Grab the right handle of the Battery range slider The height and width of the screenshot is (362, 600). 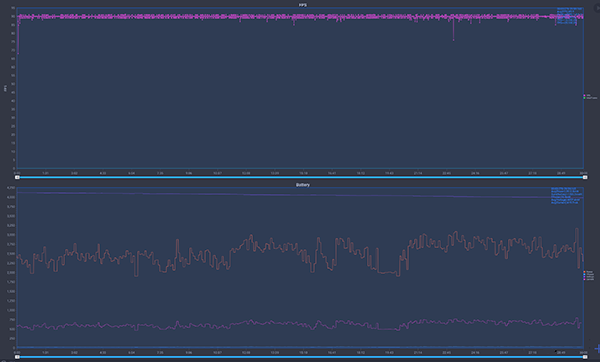click(x=585, y=357)
